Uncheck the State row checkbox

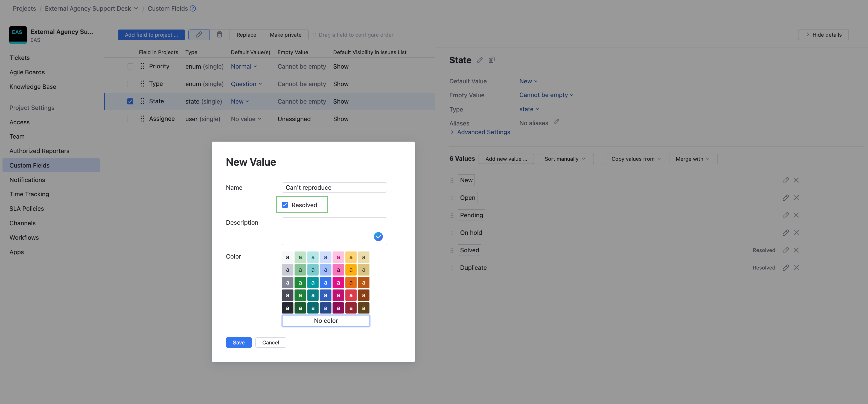click(x=130, y=101)
